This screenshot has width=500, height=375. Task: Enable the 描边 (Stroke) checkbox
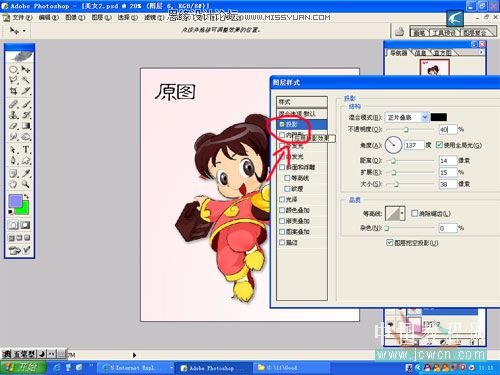pyautogui.click(x=282, y=242)
